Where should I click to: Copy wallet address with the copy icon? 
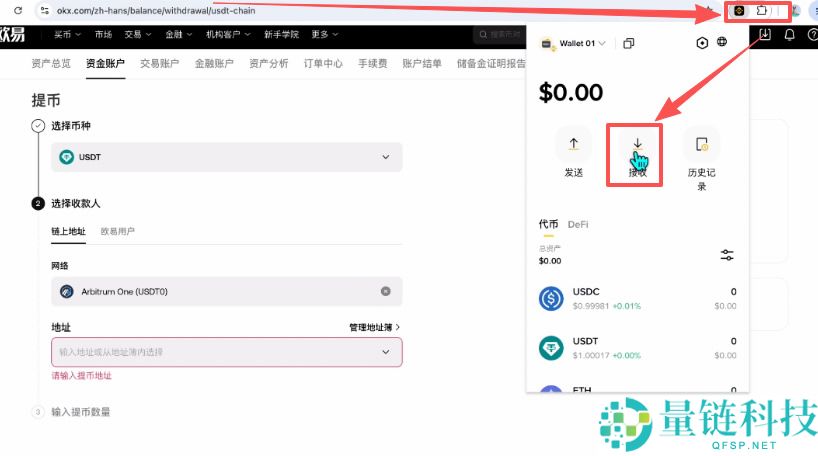(629, 43)
